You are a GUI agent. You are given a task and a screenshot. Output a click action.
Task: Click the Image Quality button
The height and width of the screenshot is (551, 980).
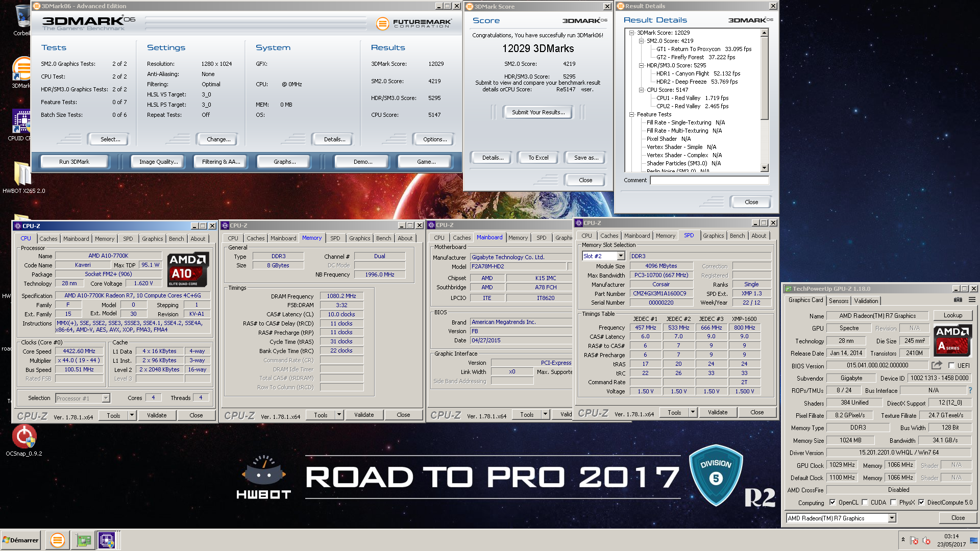pyautogui.click(x=159, y=162)
